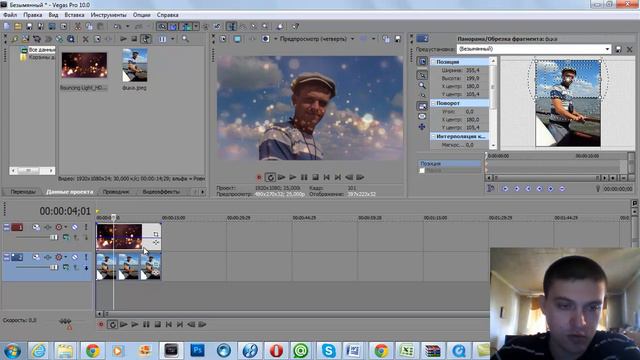Open the Insert (Вставка) menu
The image size is (640, 360).
point(74,15)
